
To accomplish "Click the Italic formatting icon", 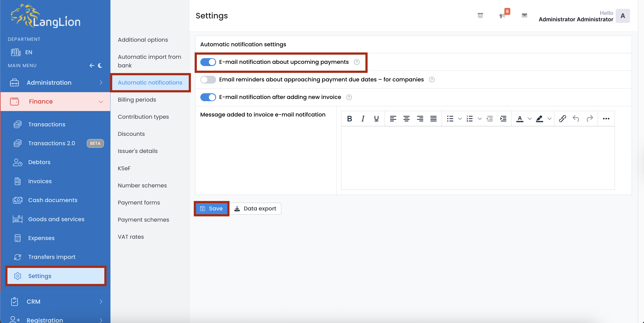I will pos(363,118).
